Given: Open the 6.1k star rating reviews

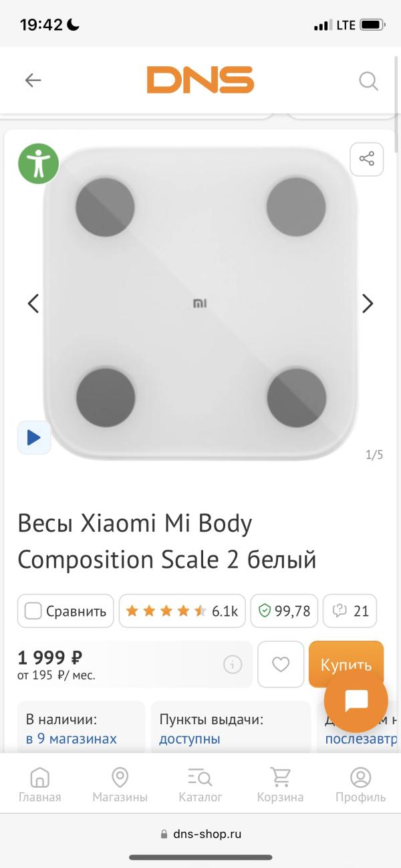Looking at the screenshot, I should click(x=182, y=611).
